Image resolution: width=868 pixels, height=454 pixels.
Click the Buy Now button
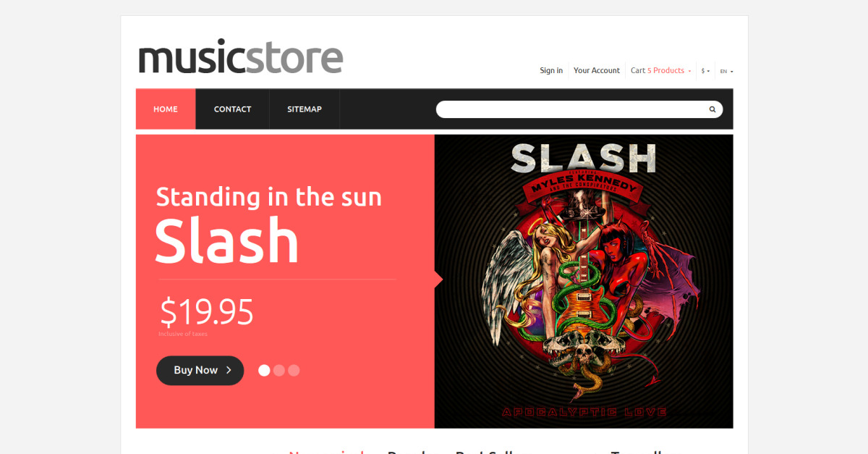[x=200, y=370]
